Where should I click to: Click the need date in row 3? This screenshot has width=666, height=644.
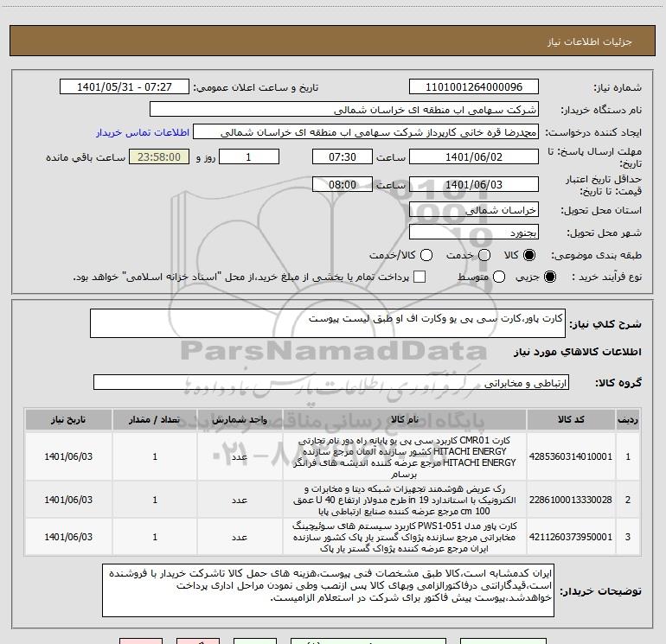[x=68, y=537]
